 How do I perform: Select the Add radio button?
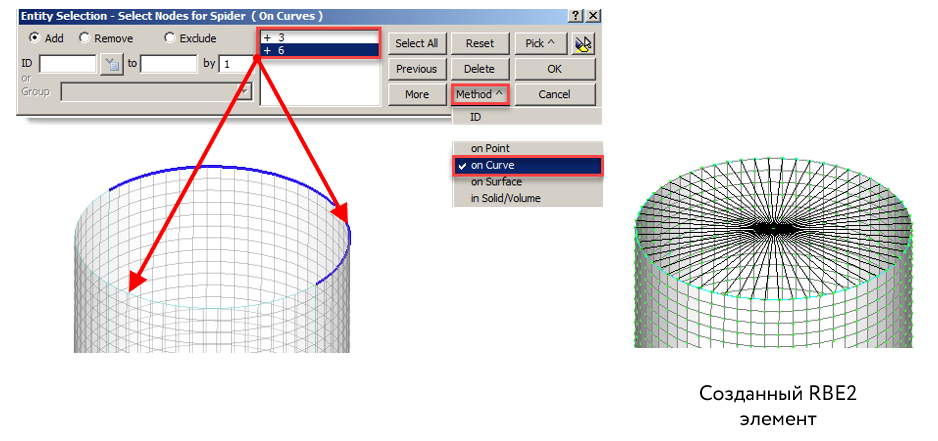tap(35, 38)
